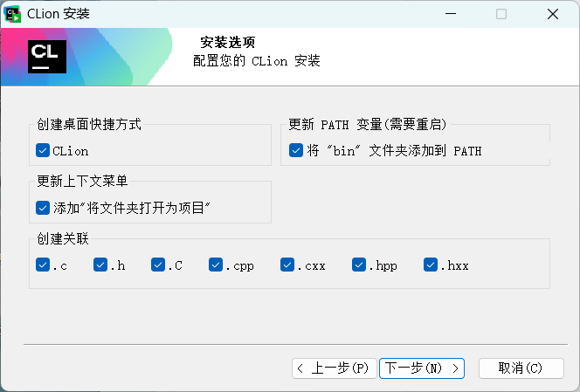Image resolution: width=580 pixels, height=392 pixels.
Task: Continue with 下一步(N) button
Action: point(422,368)
